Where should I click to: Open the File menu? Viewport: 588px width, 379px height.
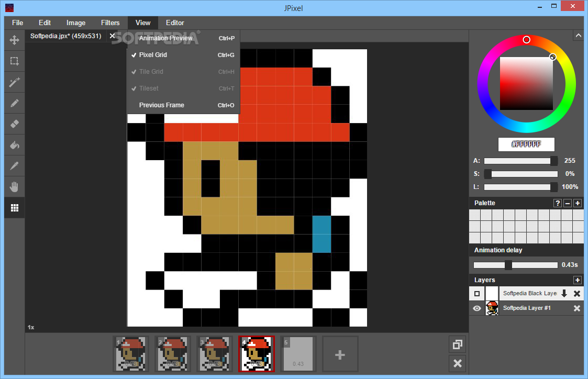[18, 23]
